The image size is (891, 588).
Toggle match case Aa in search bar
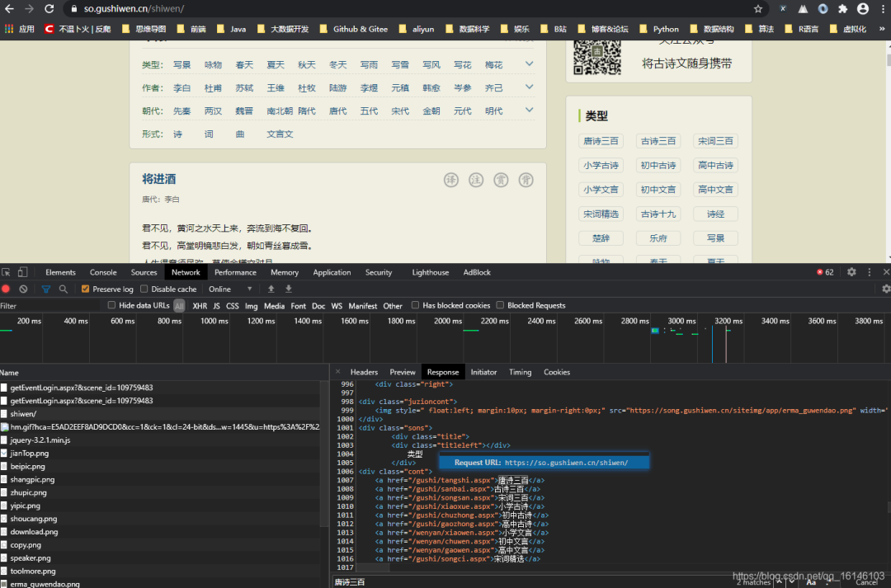(x=811, y=581)
